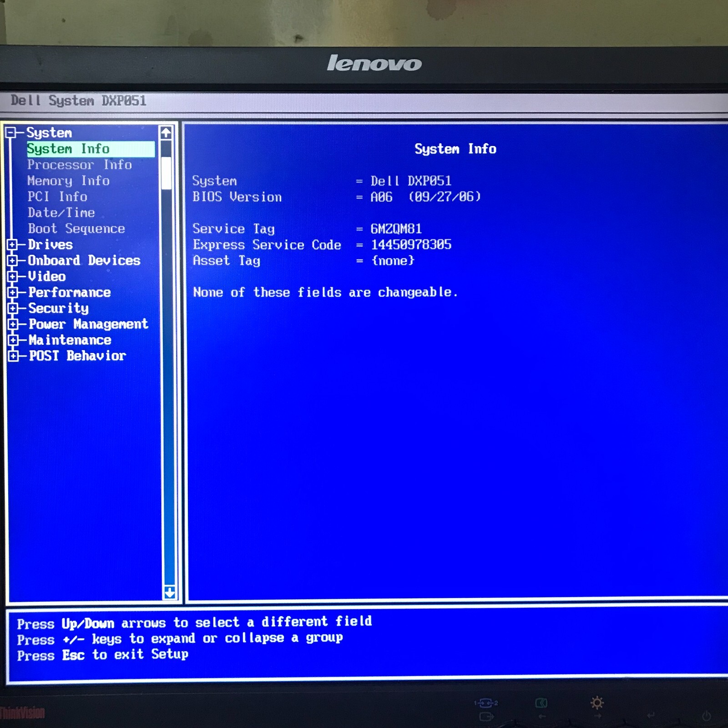The width and height of the screenshot is (728, 728).
Task: Click the 'Press Esc to exit Setup' hint
Action: 103,655
